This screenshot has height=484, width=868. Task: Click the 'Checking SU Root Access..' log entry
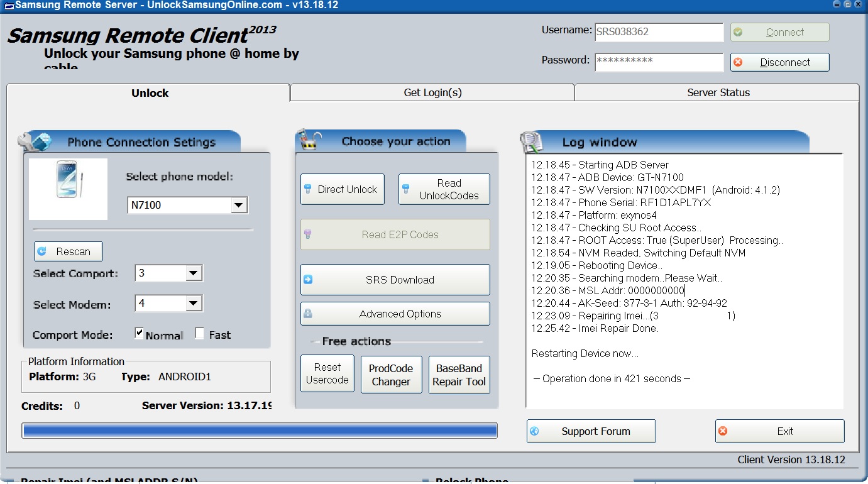click(x=617, y=228)
